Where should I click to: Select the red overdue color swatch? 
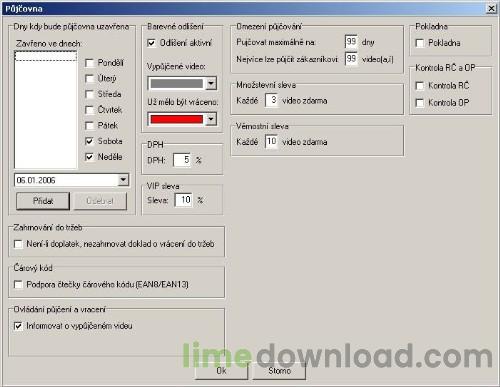click(x=177, y=119)
